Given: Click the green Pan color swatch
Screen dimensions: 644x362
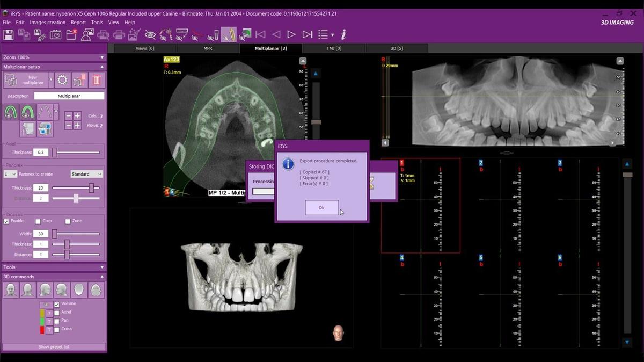Looking at the screenshot, I should 42,321.
